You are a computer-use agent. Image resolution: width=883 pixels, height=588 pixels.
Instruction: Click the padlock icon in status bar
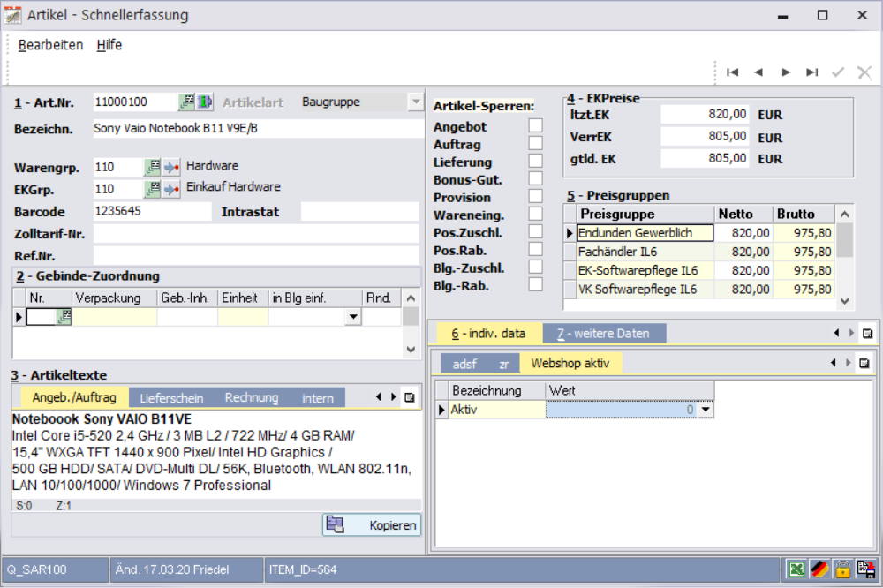pos(842,569)
